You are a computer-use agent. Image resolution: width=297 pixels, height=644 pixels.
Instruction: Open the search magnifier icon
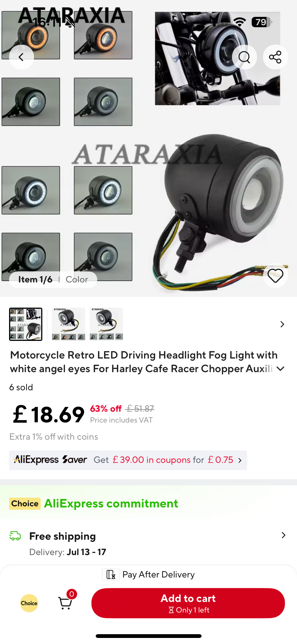244,57
